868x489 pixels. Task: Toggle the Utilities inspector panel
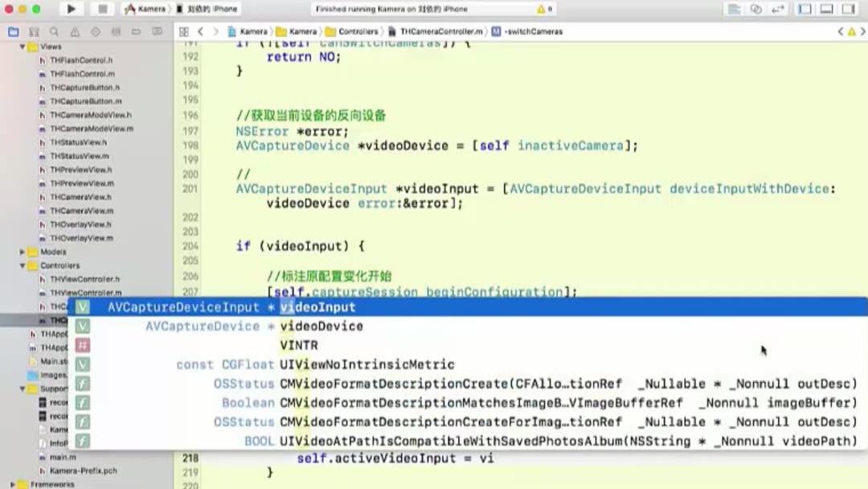point(848,9)
